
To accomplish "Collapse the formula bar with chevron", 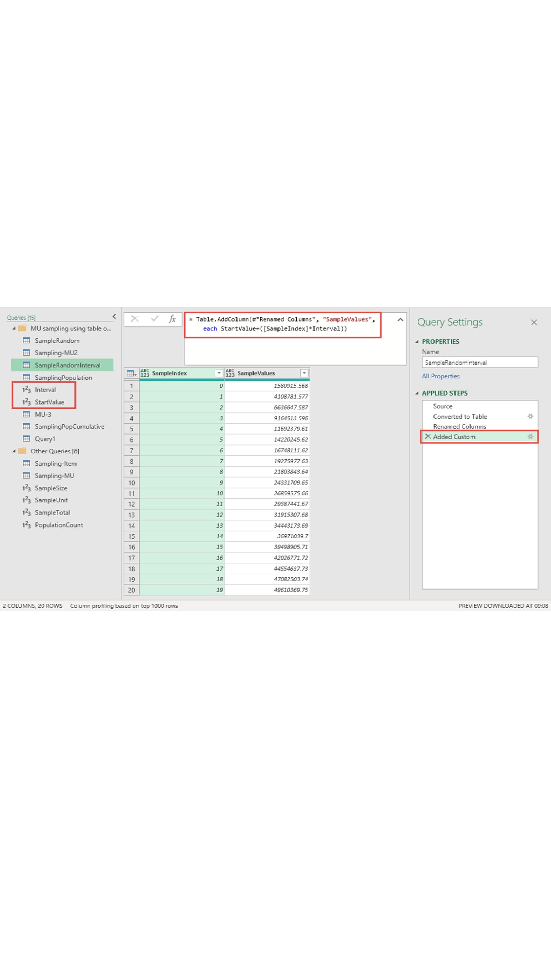I will pos(400,320).
